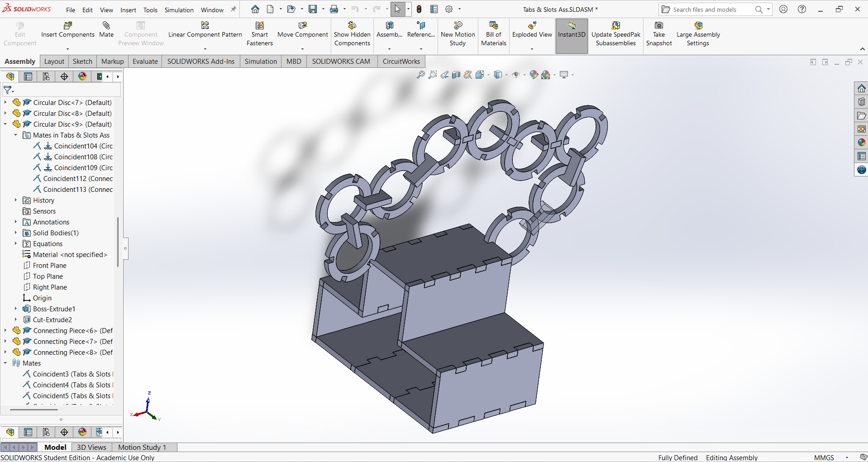
Task: Expand the History folder
Action: click(16, 200)
